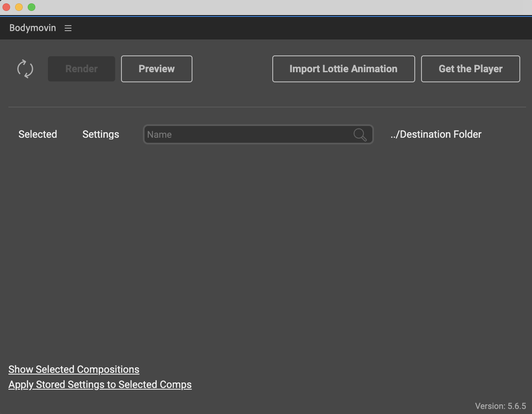The width and height of the screenshot is (532, 414).
Task: Click Show Selected Compositions link
Action: coord(74,369)
